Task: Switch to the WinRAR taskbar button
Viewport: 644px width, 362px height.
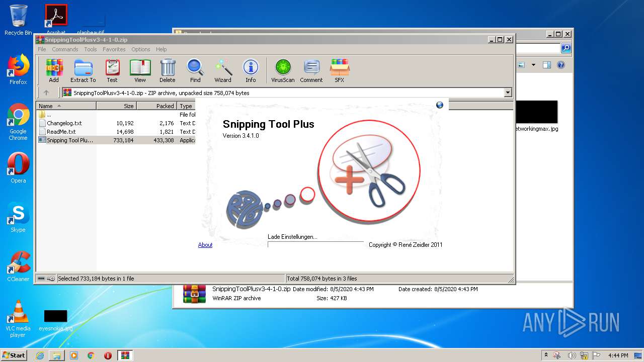Action: click(x=125, y=355)
